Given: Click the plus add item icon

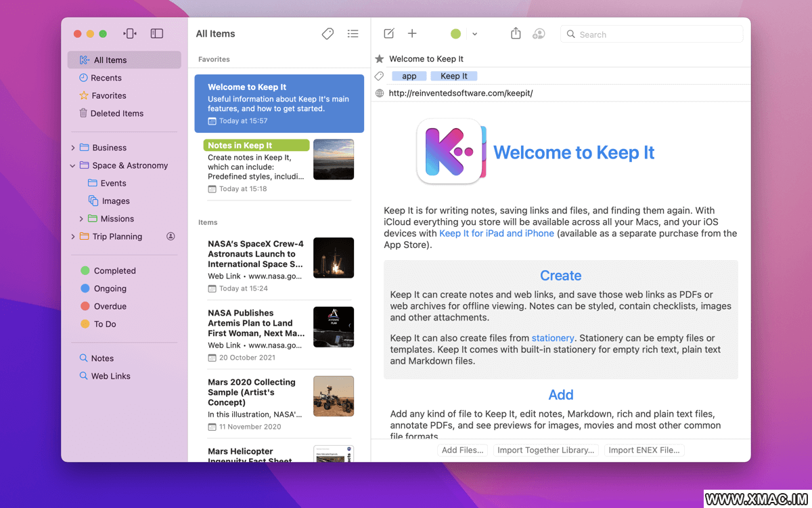Looking at the screenshot, I should click(x=412, y=34).
